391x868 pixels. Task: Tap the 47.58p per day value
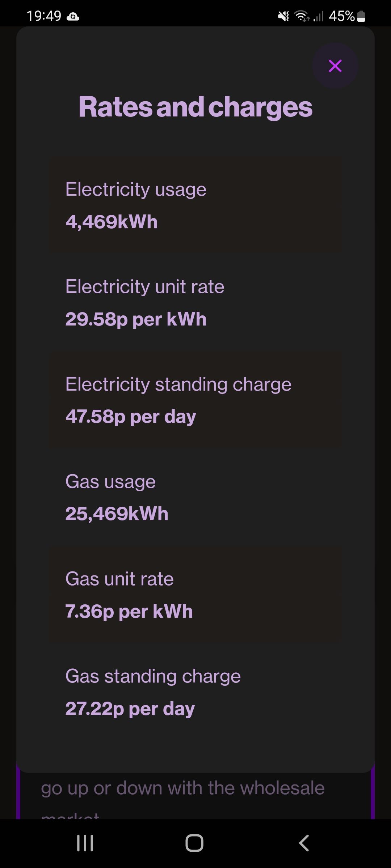click(x=131, y=417)
